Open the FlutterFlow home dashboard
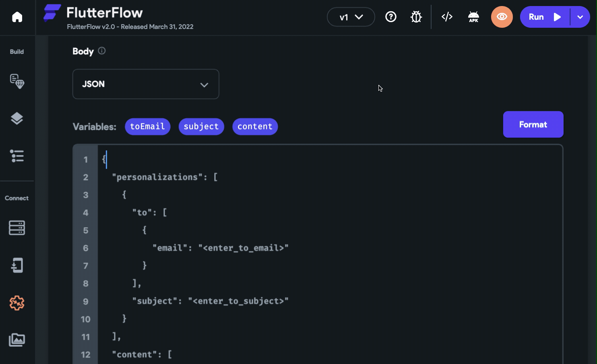 17,16
